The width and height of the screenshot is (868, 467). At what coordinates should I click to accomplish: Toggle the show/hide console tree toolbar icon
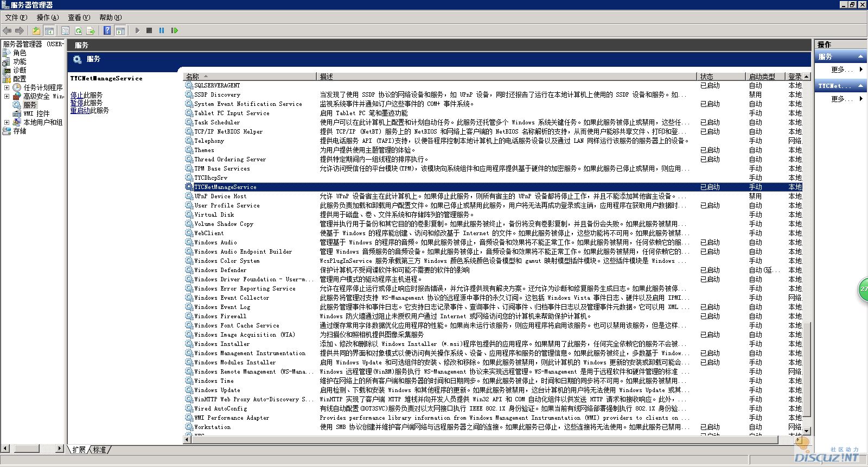[49, 30]
